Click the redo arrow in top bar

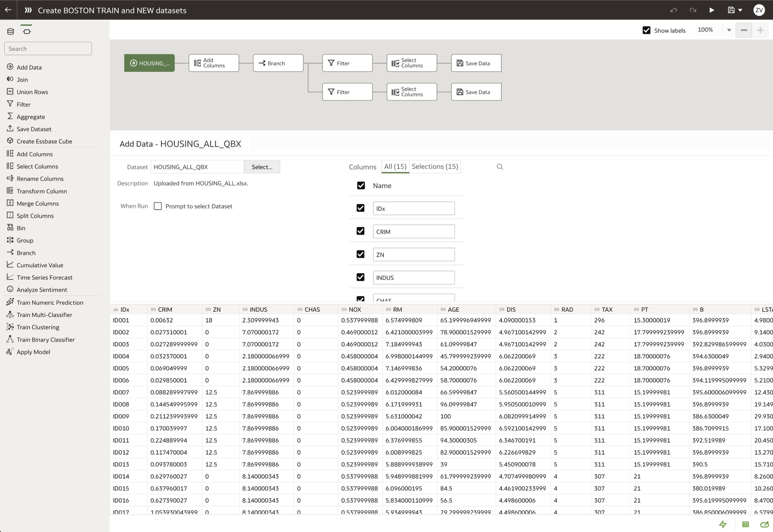click(693, 10)
